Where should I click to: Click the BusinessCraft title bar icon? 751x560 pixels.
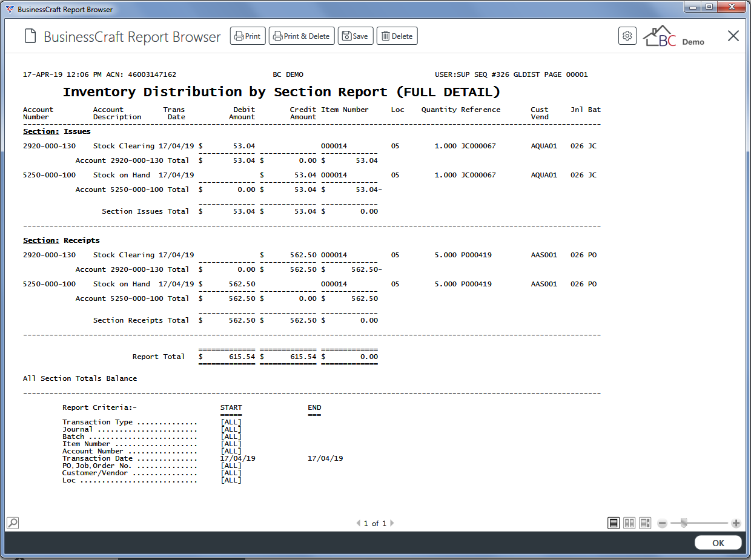click(x=10, y=10)
